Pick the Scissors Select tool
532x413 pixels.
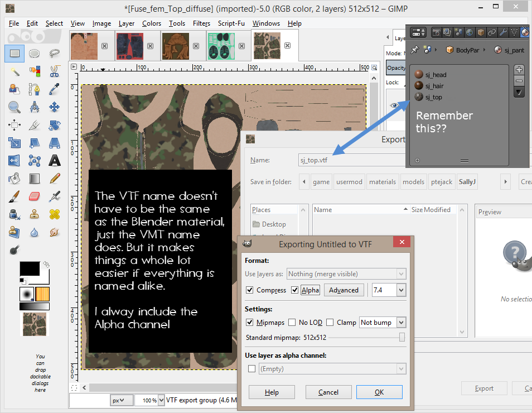tap(54, 71)
